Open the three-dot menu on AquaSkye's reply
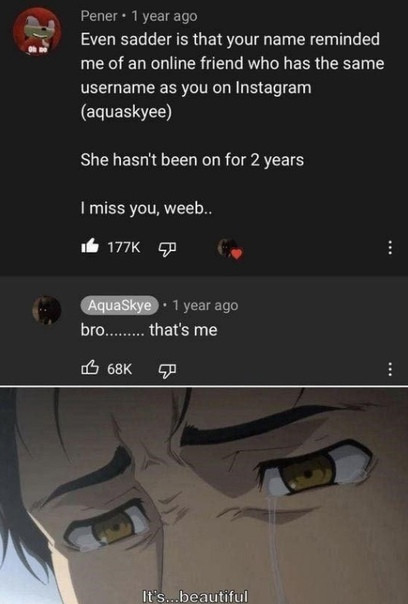Viewport: 408px width, 604px height. [390, 369]
